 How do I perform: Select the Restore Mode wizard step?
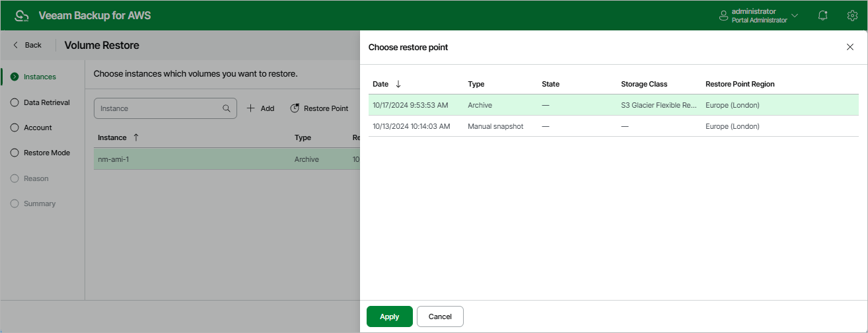[x=40, y=153]
